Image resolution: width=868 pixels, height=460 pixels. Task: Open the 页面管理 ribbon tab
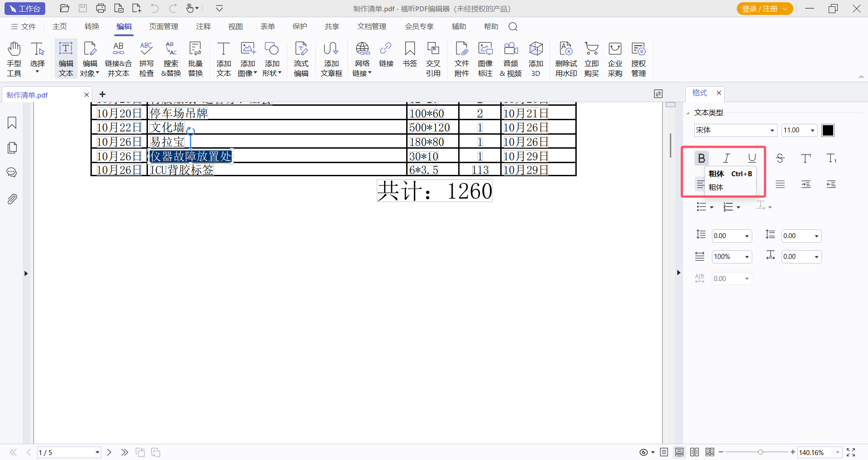point(163,27)
